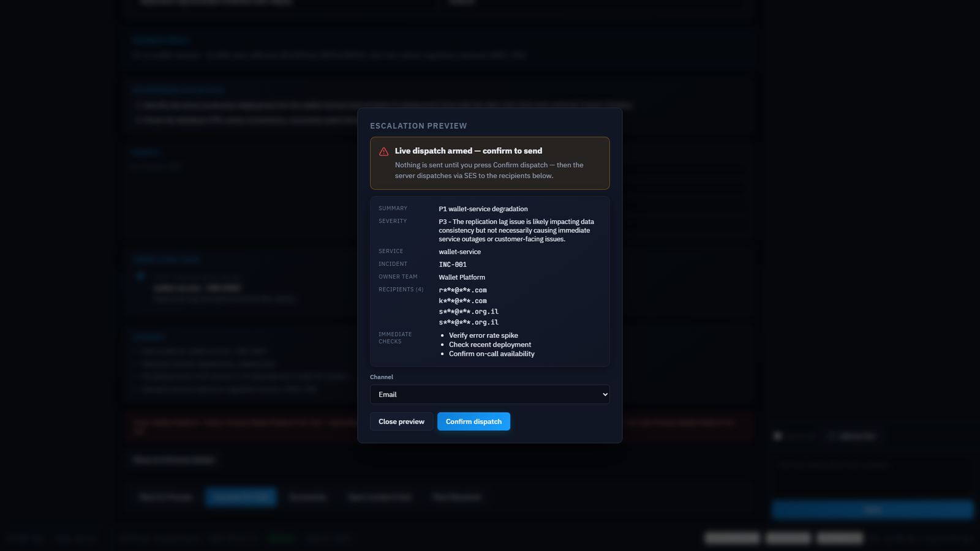Select the owner team 'Wallet Platform'

(x=461, y=277)
